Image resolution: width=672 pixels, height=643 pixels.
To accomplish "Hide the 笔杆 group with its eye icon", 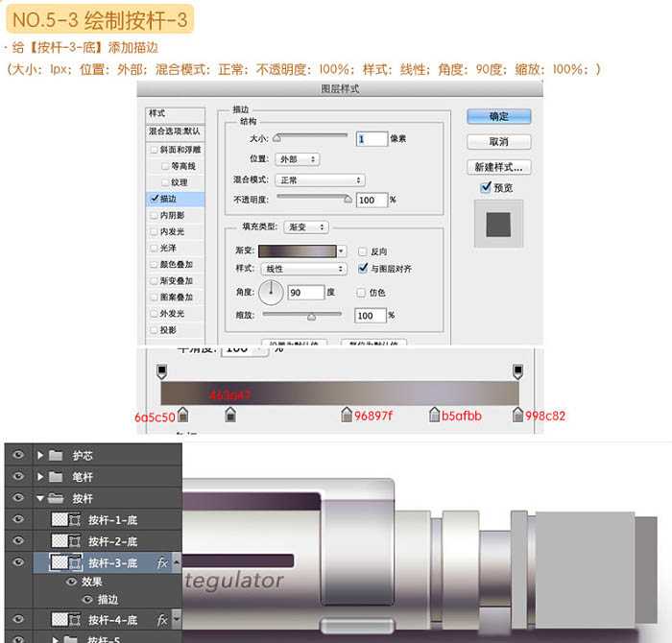I will coord(18,476).
